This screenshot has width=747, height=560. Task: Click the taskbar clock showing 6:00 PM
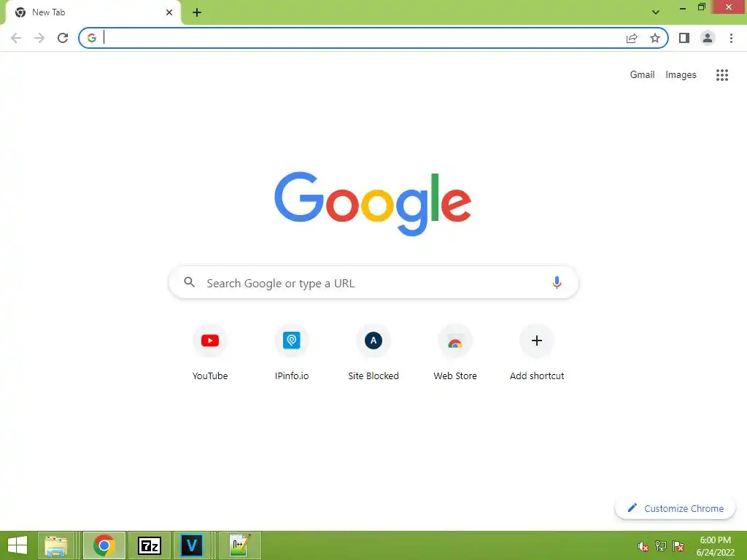point(715,546)
